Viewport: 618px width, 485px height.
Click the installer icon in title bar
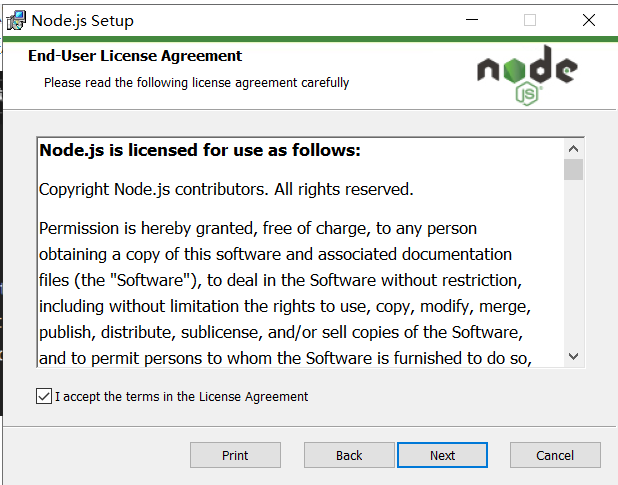[x=15, y=20]
